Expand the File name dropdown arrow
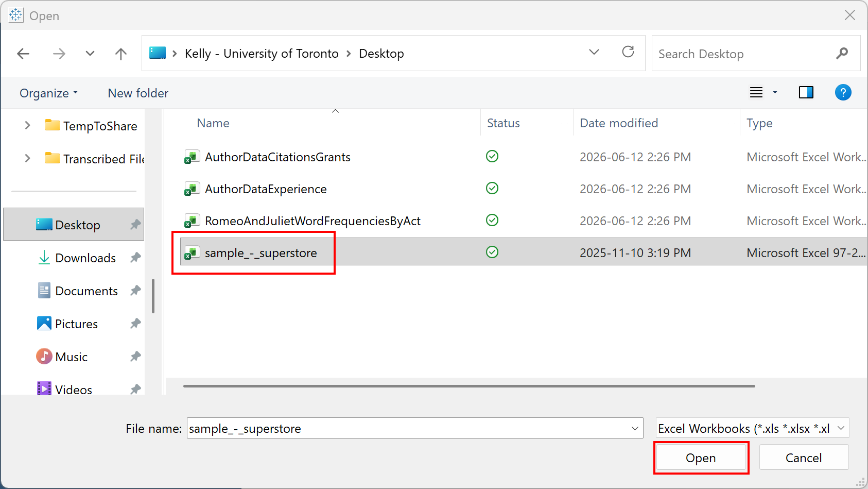This screenshot has width=868, height=489. click(635, 428)
